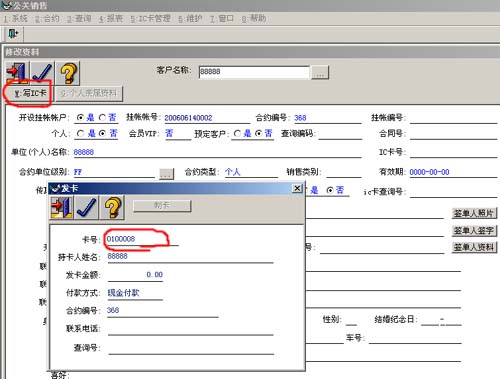Click the 签单人资料 button
Screen dimensions: 500x379
point(474,247)
